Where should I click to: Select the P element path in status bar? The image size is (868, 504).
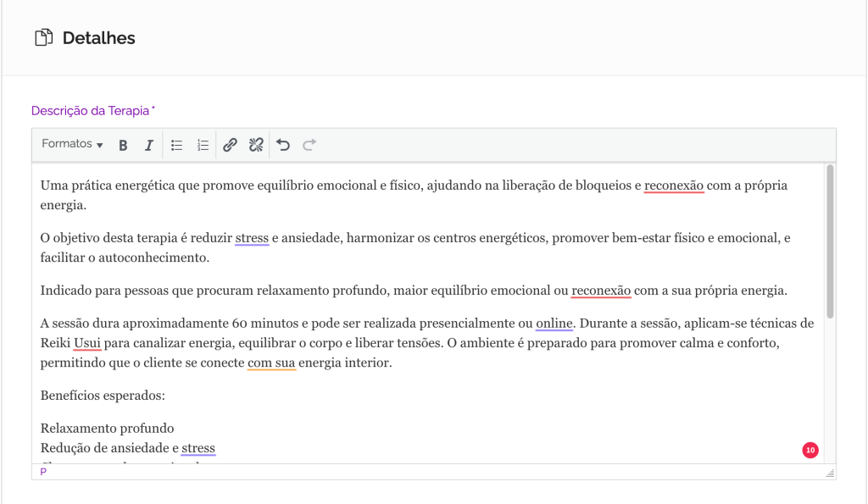click(43, 472)
